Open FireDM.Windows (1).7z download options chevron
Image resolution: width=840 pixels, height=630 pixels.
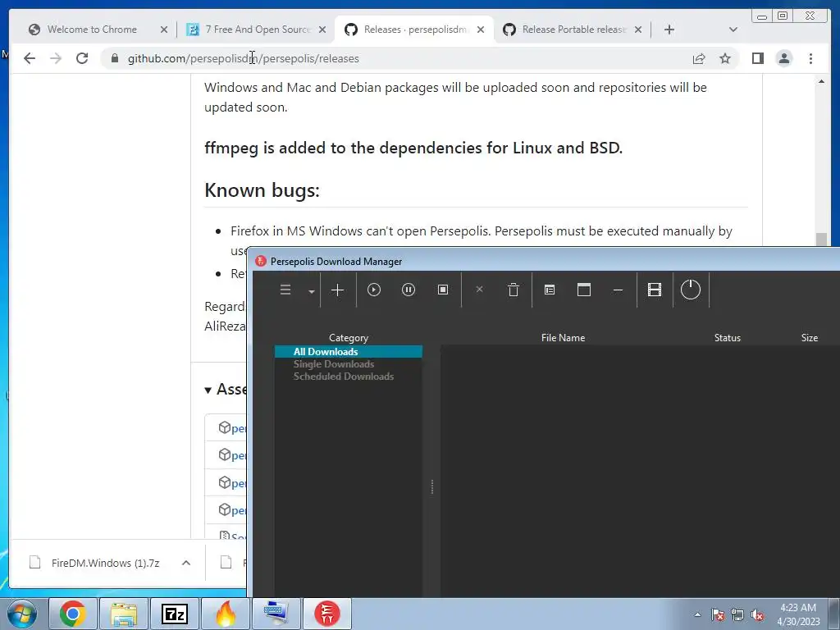coord(186,563)
